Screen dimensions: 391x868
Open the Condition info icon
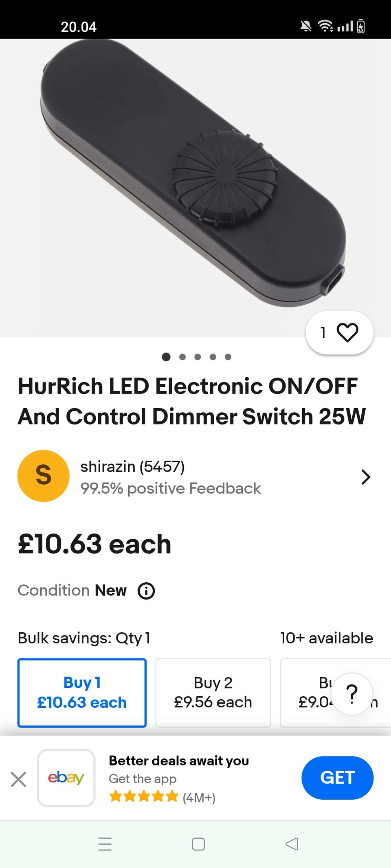[146, 591]
